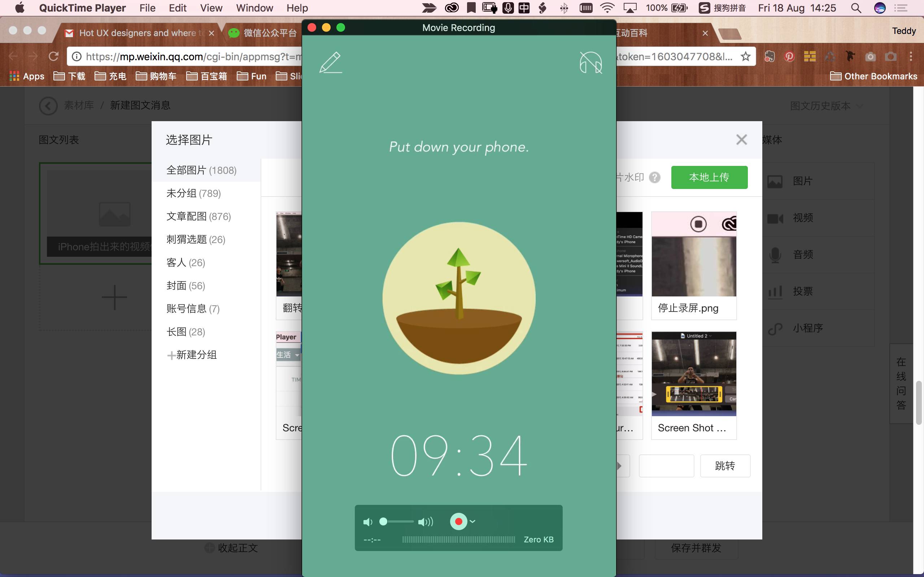Click the 保存并群发 save and publish button

click(x=697, y=548)
